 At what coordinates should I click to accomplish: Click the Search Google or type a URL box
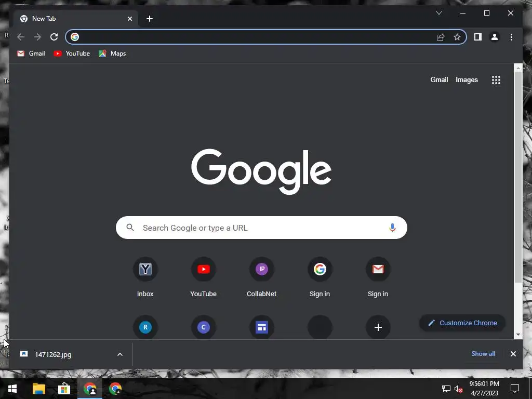(261, 228)
